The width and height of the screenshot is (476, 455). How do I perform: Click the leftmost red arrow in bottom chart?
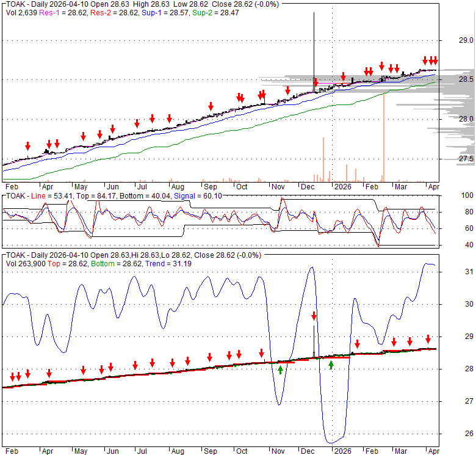12,376
